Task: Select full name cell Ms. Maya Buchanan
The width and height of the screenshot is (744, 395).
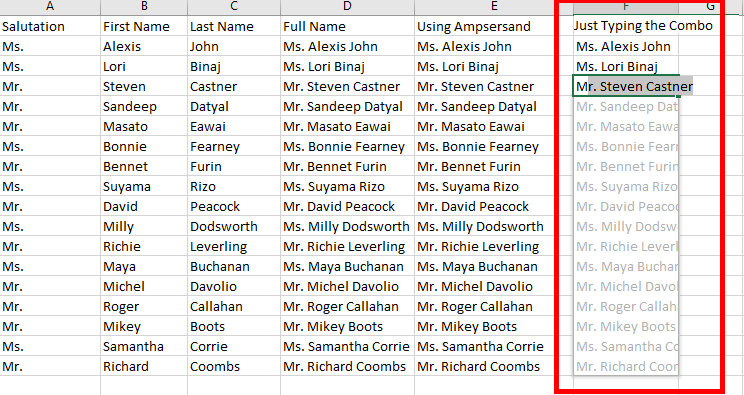Action: (347, 266)
